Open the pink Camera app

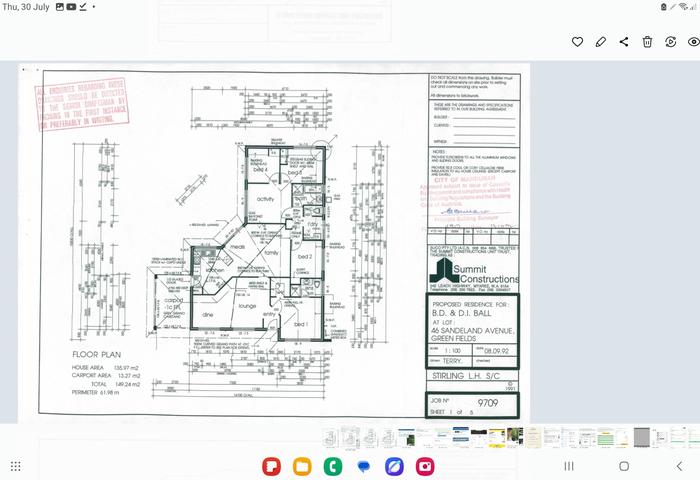[425, 467]
